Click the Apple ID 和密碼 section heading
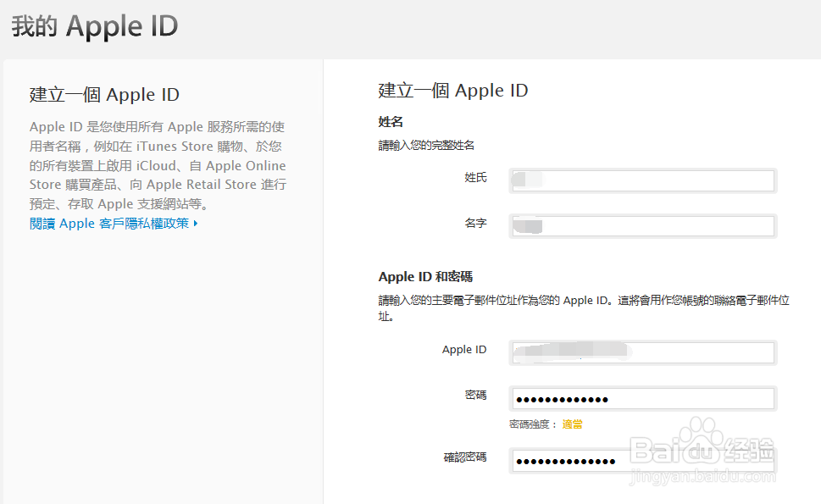Screen dimensions: 821x504 tap(425, 276)
